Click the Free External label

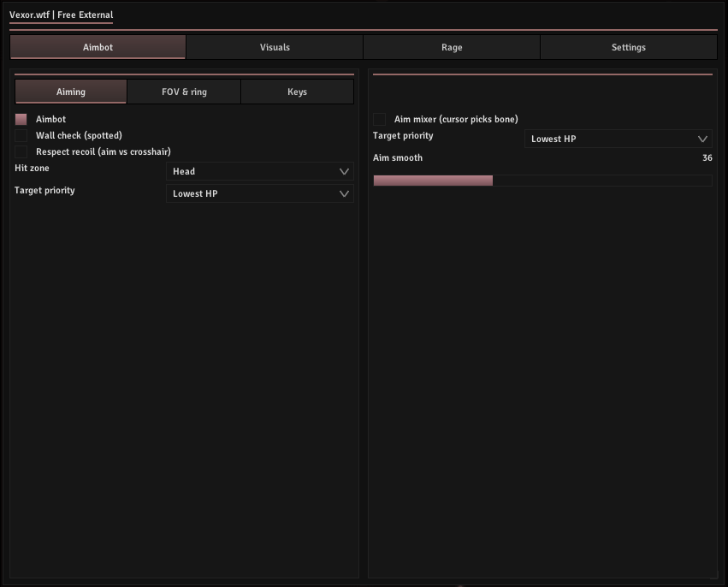click(85, 15)
